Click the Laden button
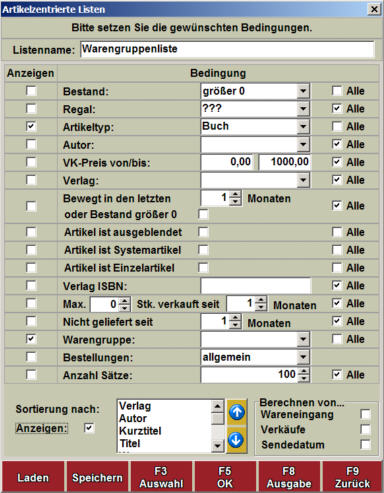 (x=33, y=477)
